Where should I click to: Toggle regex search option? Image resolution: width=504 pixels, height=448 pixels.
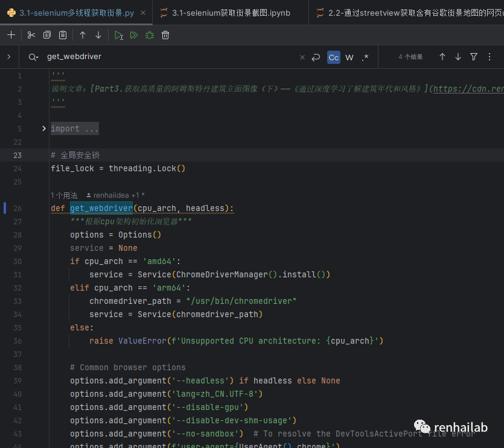(x=365, y=57)
